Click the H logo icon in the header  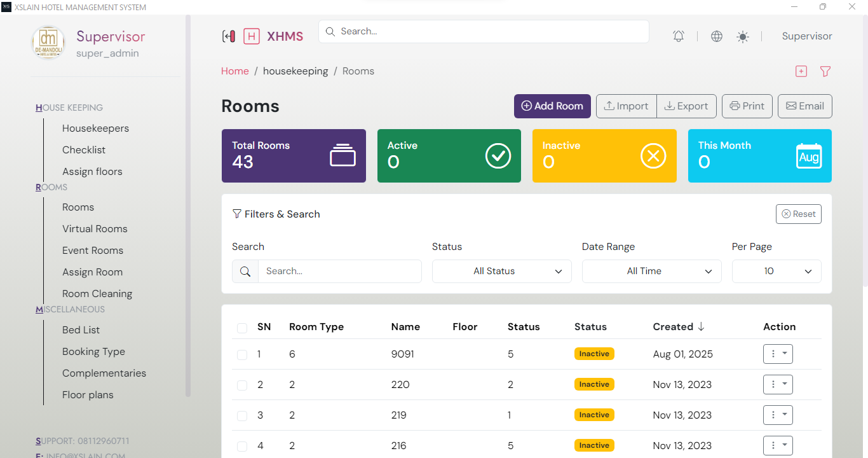[x=252, y=36]
